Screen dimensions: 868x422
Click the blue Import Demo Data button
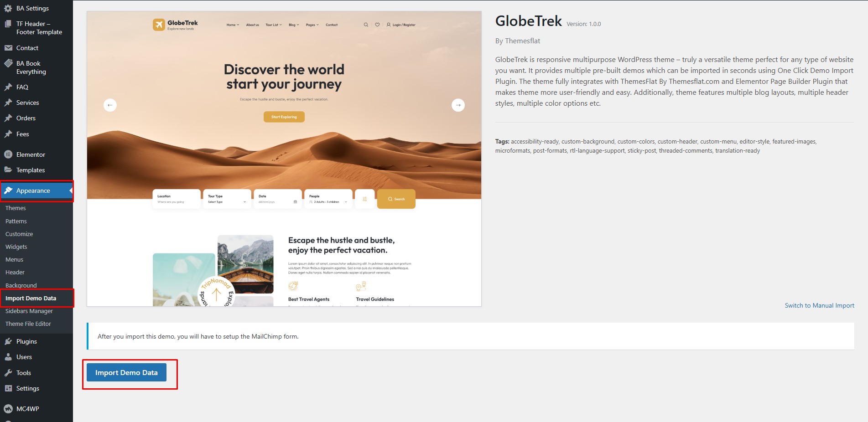[x=126, y=372]
